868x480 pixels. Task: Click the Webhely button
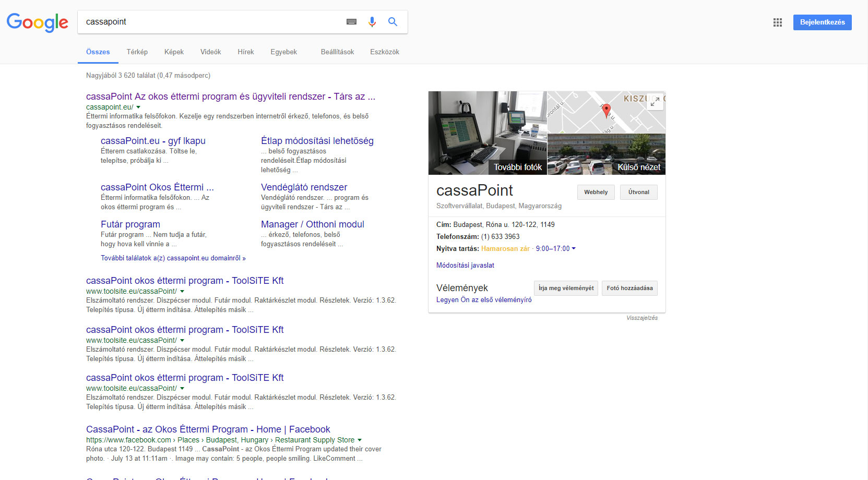(x=596, y=193)
